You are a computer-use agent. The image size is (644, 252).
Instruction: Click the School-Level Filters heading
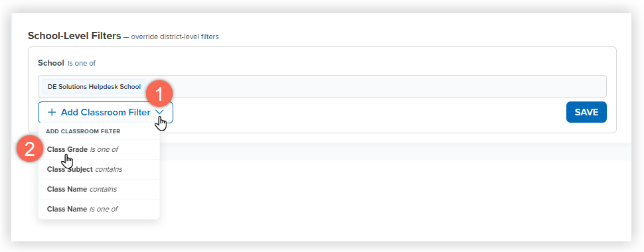pyautogui.click(x=74, y=36)
